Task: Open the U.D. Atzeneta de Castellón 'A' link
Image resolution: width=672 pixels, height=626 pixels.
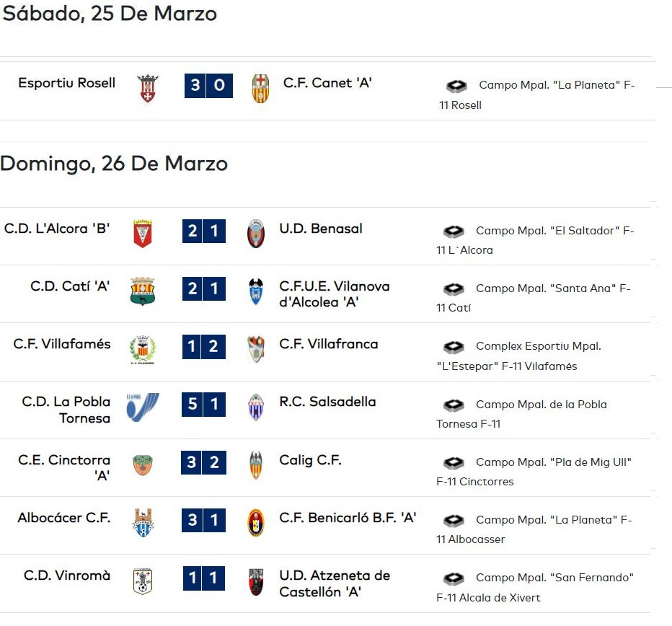Action: (335, 583)
